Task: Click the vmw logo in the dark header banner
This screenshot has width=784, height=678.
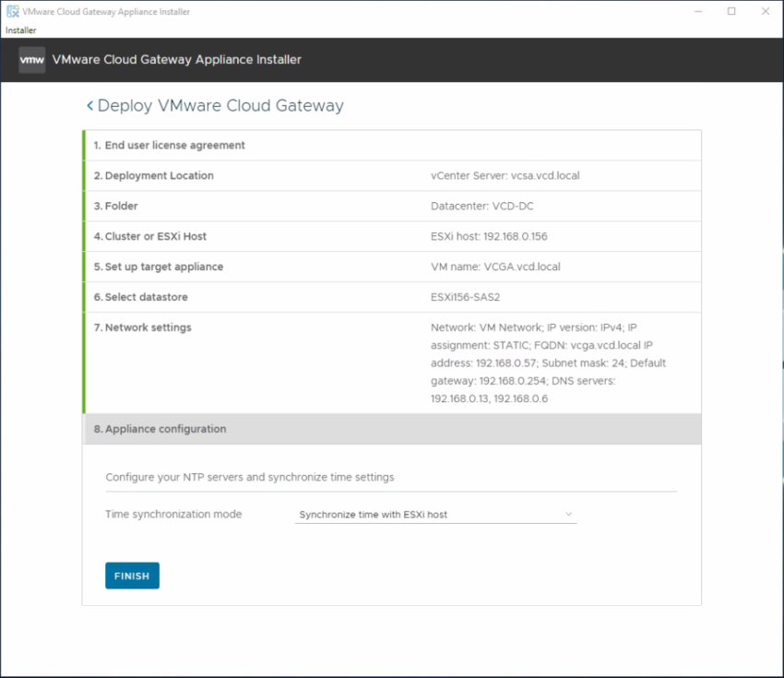Action: (30, 59)
